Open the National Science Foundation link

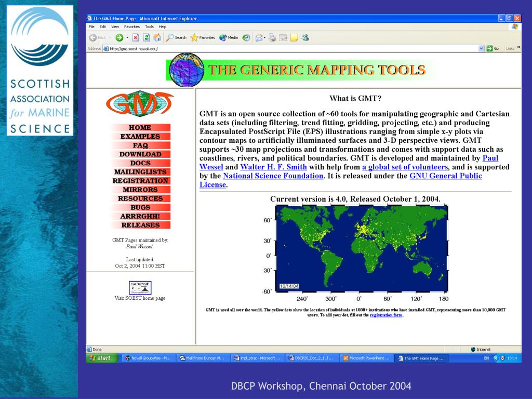tap(273, 176)
